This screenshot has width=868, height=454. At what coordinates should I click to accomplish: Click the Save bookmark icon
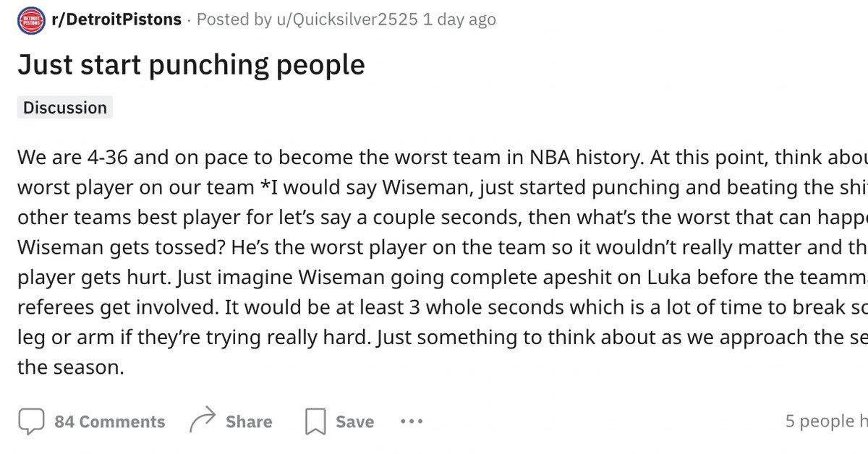pos(315,421)
